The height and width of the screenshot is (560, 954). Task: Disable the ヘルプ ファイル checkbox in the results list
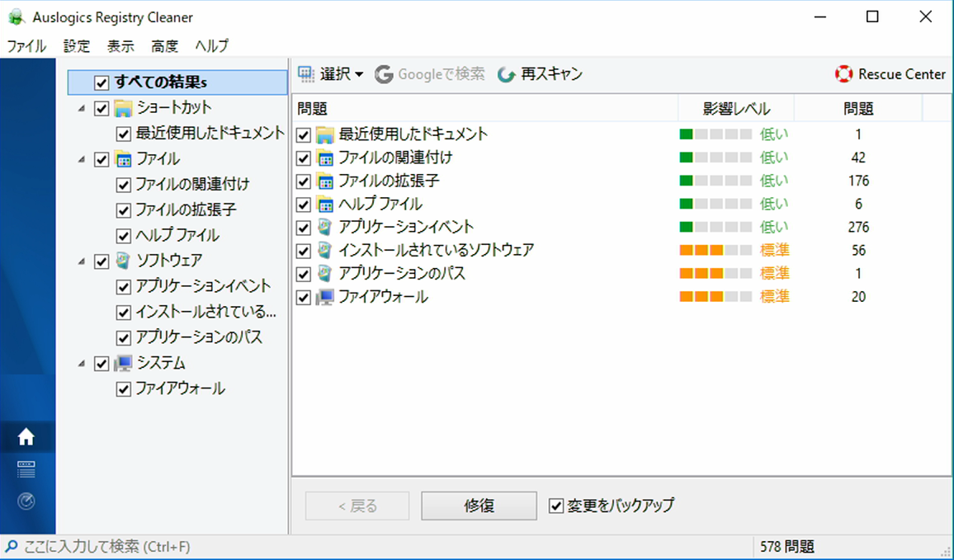305,204
